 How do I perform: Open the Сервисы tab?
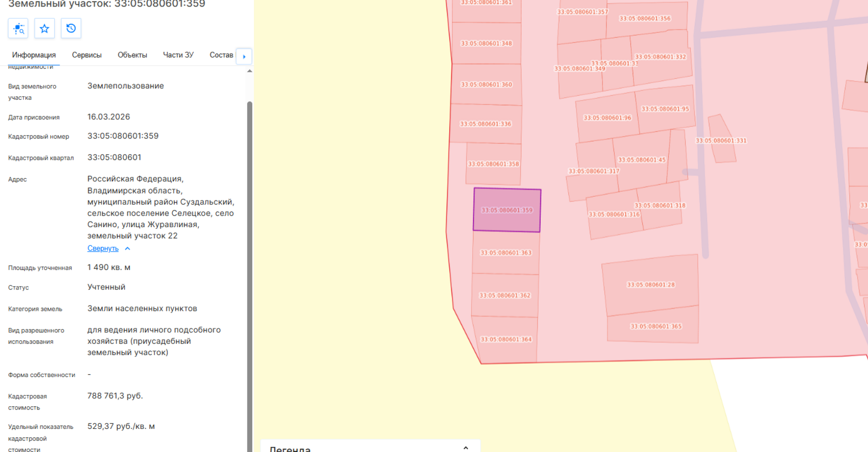pos(87,55)
